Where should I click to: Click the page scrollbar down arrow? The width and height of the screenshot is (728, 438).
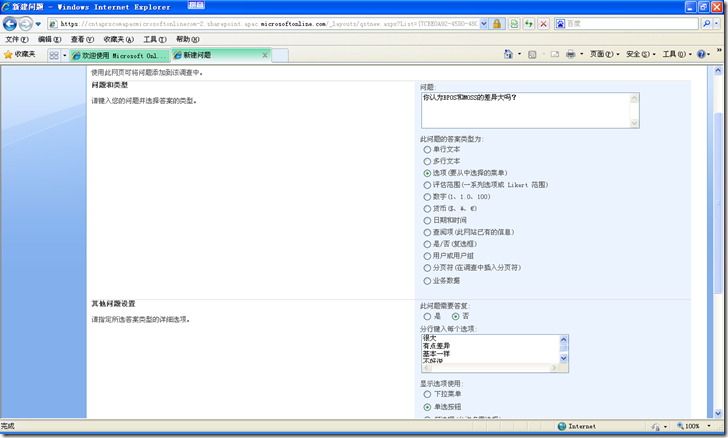point(718,413)
